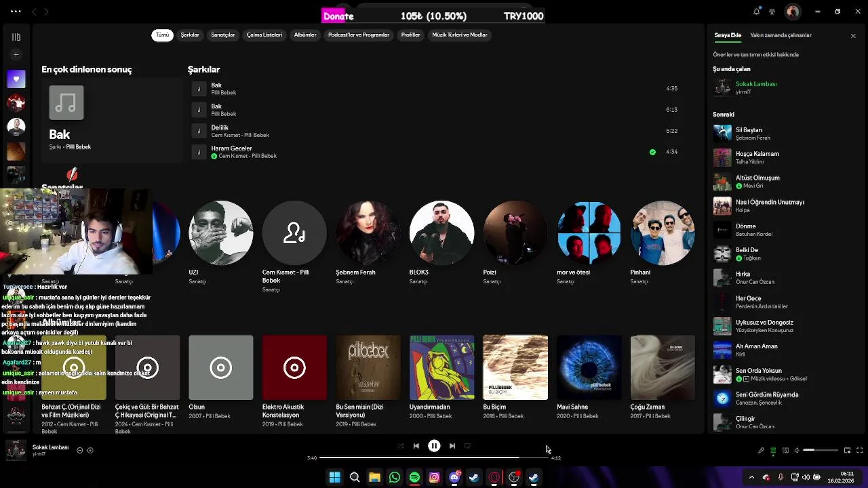Open the Bak top result card

pyautogui.click(x=112, y=120)
